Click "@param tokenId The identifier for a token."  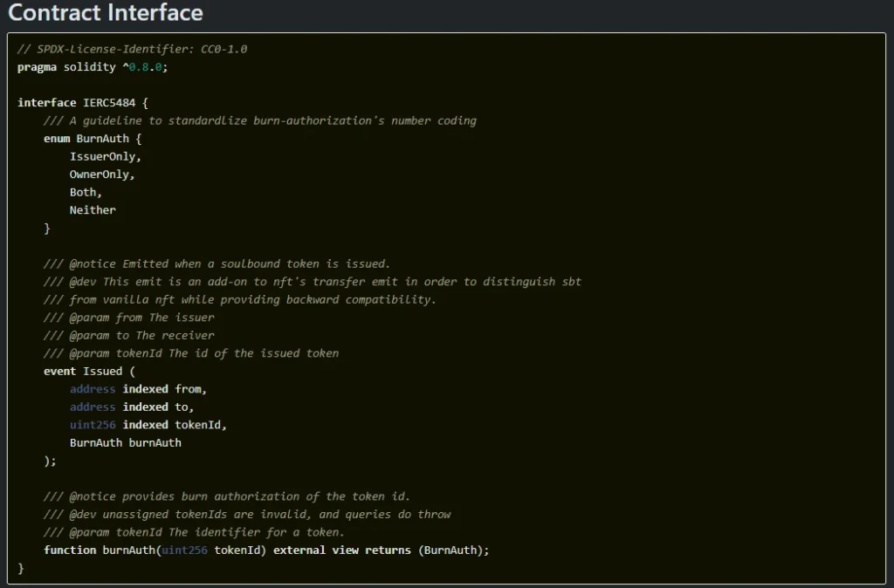coord(194,533)
